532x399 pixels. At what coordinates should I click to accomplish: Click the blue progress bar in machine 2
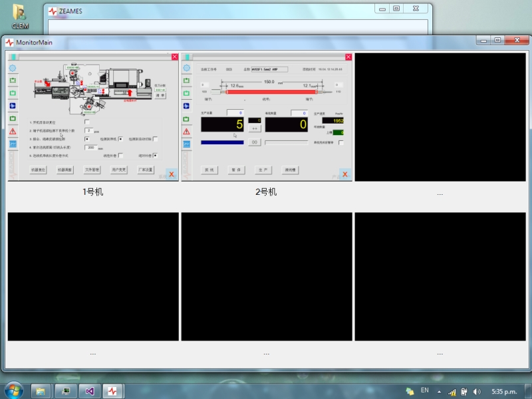click(222, 142)
